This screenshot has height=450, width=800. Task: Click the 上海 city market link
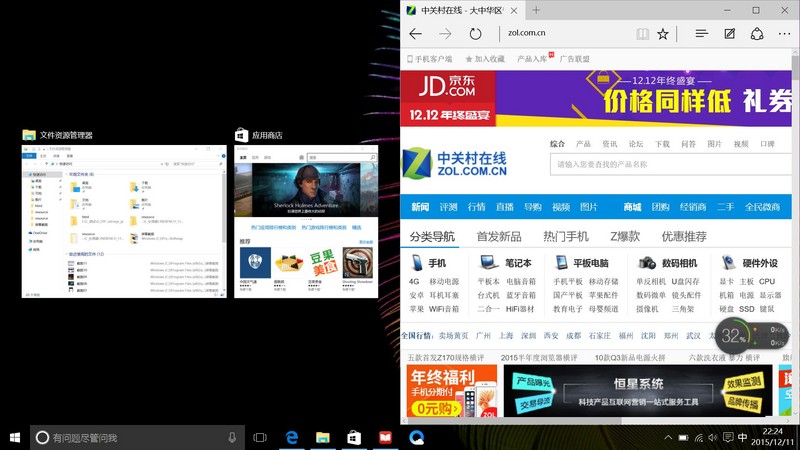point(506,336)
